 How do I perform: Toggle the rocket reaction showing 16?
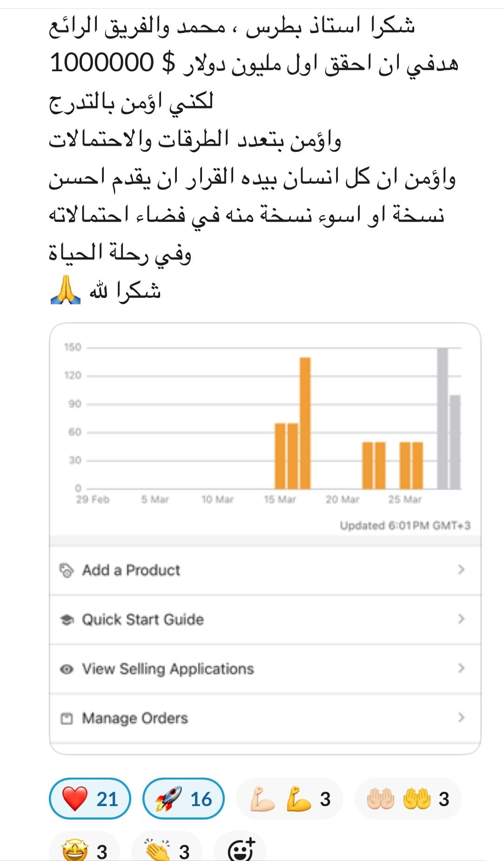point(183,799)
